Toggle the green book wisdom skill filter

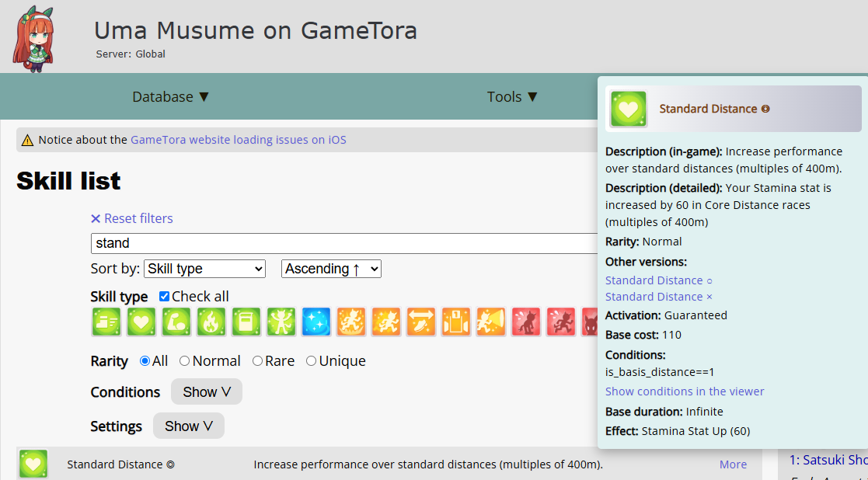[246, 322]
